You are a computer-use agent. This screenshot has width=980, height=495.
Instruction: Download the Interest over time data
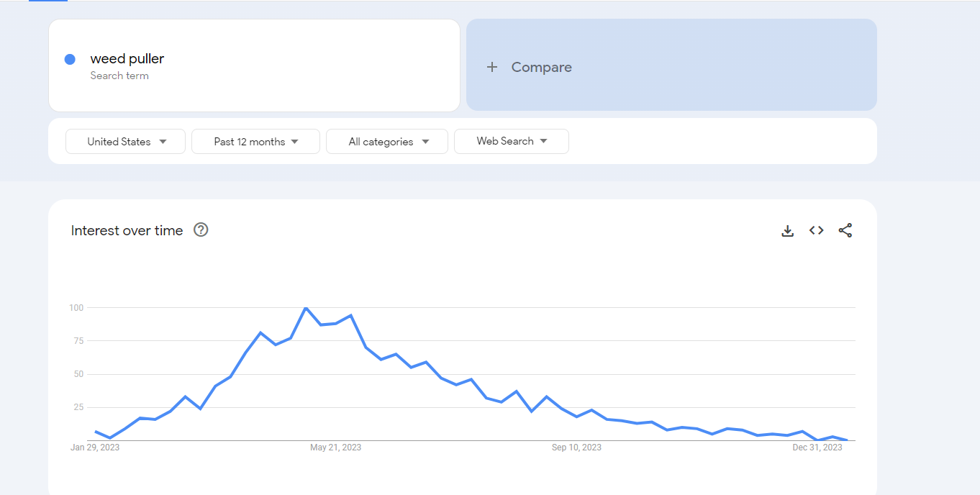tap(788, 231)
